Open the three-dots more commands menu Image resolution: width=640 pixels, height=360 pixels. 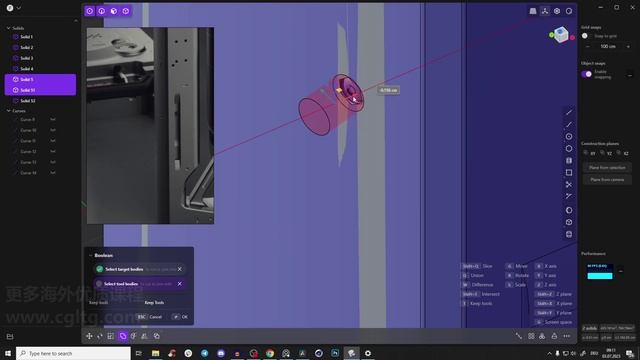567,336
